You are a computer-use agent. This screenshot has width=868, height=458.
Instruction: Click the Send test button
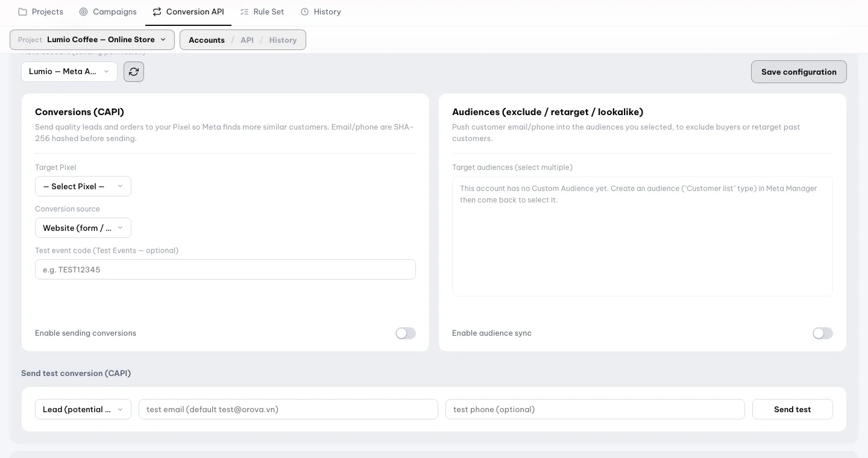click(793, 409)
